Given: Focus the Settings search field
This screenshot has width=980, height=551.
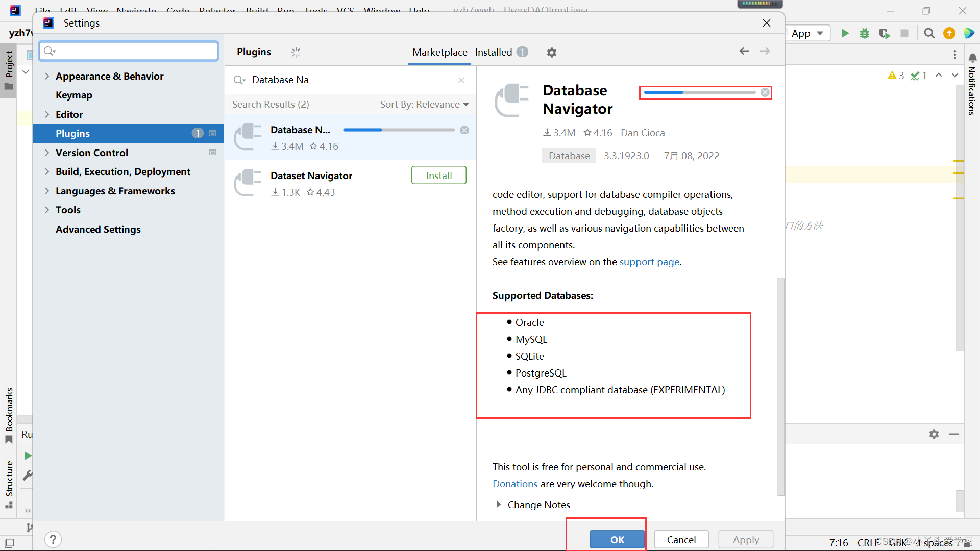Looking at the screenshot, I should (129, 51).
